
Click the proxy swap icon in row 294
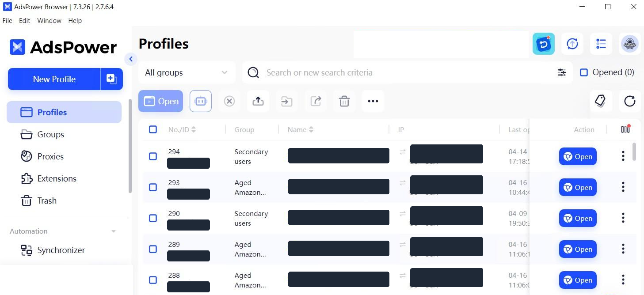403,151
